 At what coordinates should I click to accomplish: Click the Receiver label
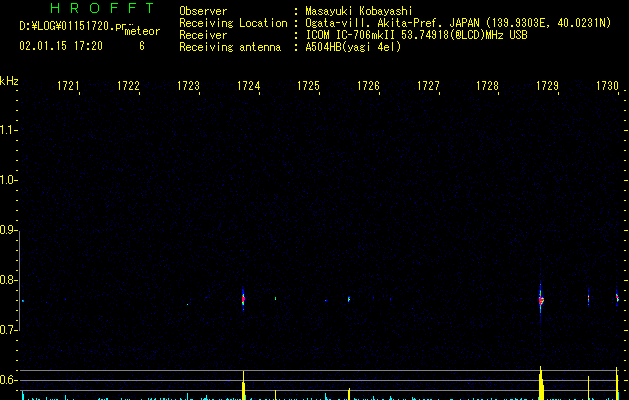(203, 35)
